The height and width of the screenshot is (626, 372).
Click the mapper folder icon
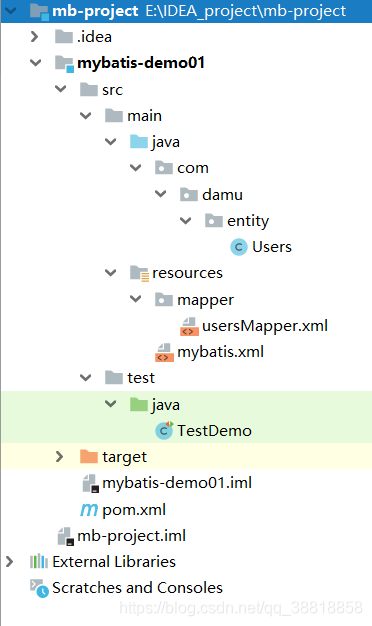(164, 299)
